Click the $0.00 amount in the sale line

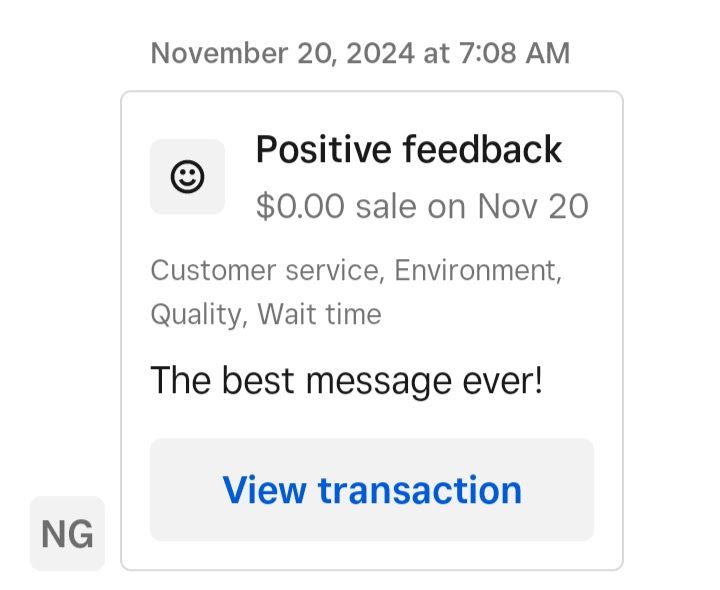(x=300, y=206)
